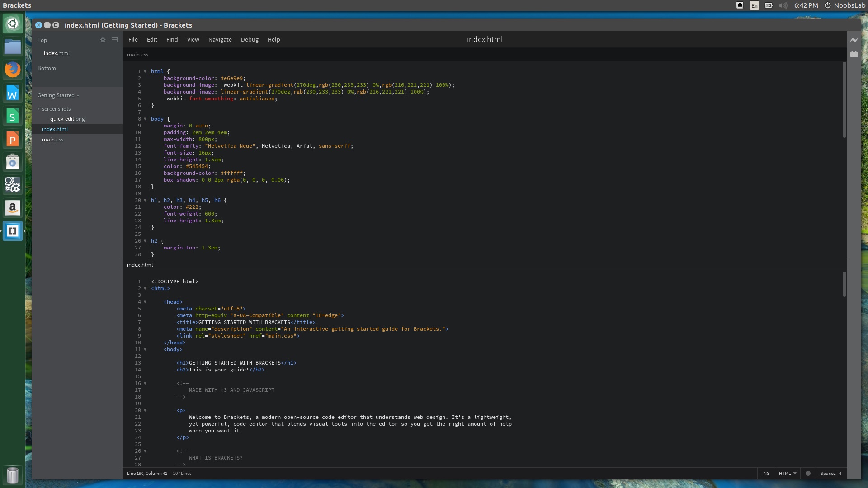Click the linting status circle indicator
Image resolution: width=868 pixels, height=488 pixels.
click(x=808, y=474)
